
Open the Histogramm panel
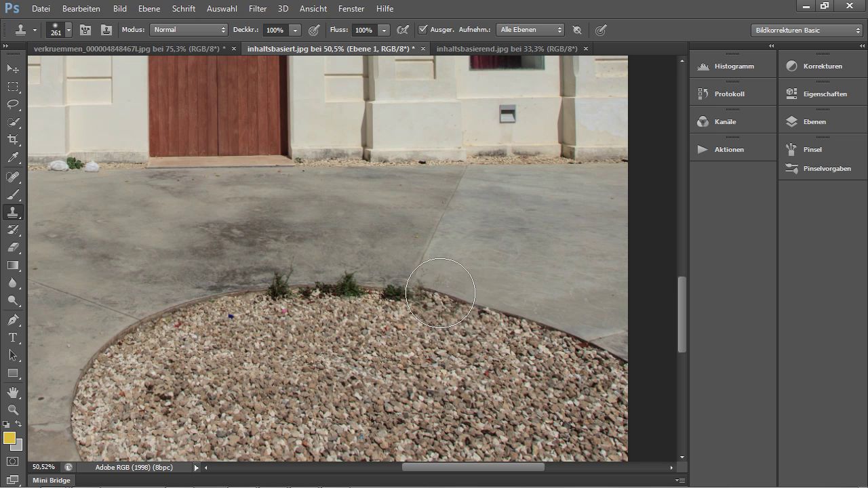[734, 66]
